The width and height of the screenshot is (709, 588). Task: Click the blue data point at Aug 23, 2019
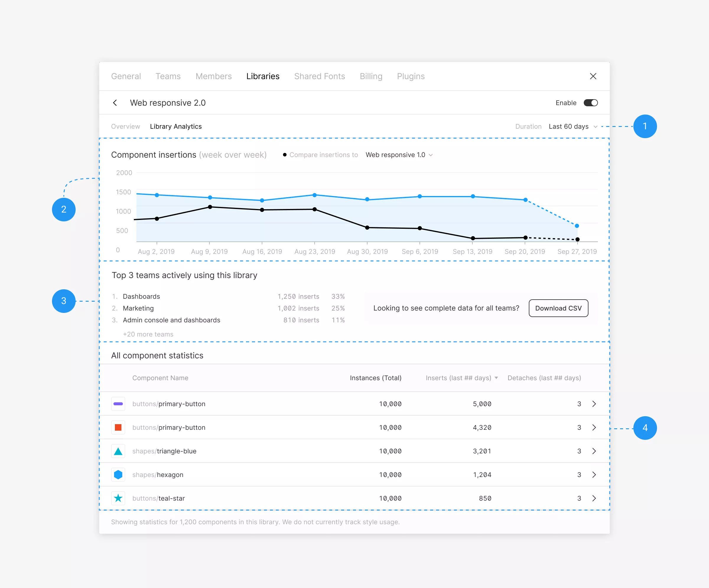pos(314,195)
